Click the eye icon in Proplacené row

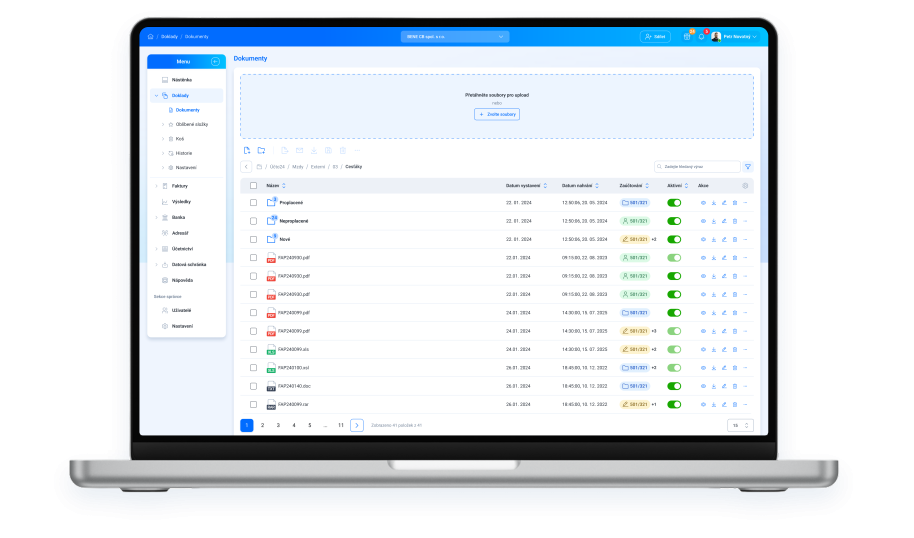pyautogui.click(x=703, y=203)
